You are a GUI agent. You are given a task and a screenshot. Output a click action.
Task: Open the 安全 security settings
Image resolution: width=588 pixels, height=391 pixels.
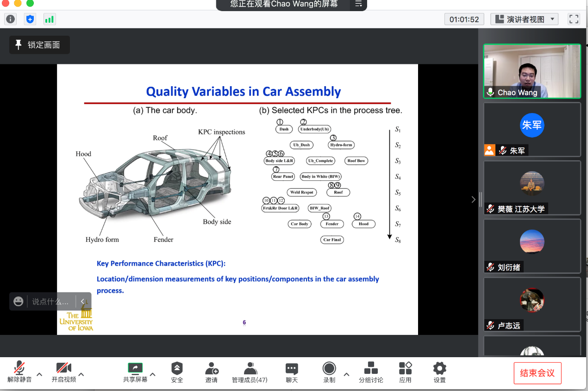pos(177,372)
